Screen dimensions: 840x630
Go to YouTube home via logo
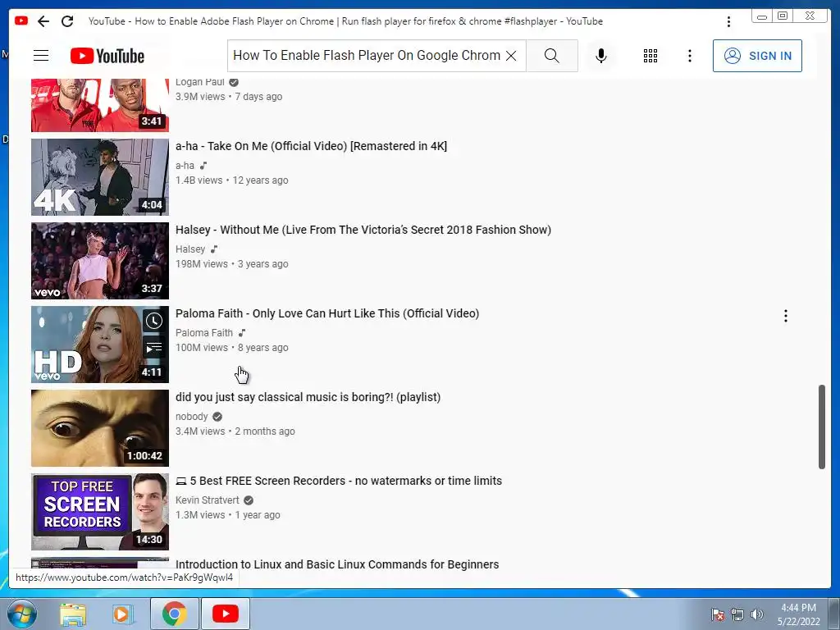pyautogui.click(x=107, y=56)
